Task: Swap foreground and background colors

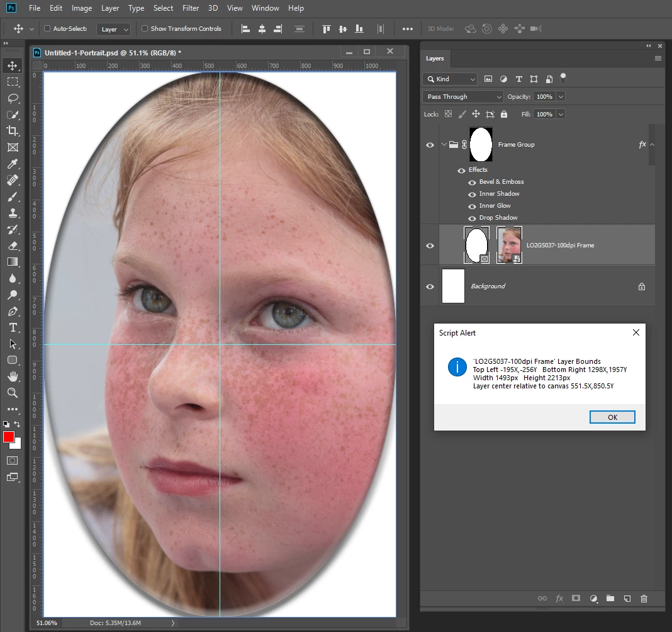Action: (17, 424)
